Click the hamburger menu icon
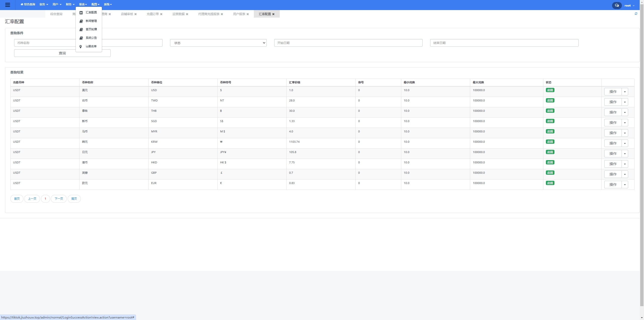This screenshot has width=644, height=320. click(x=8, y=5)
